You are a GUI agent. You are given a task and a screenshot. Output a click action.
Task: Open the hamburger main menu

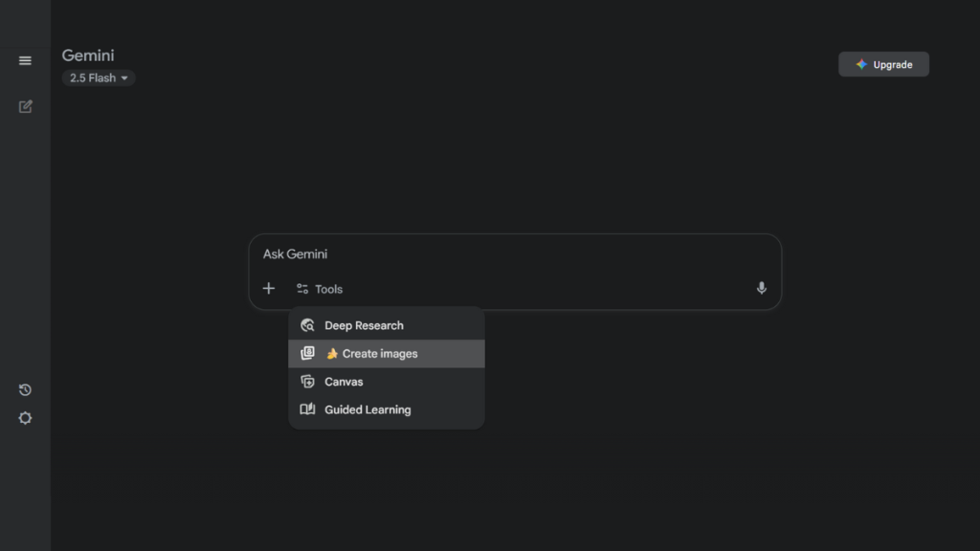tap(25, 61)
